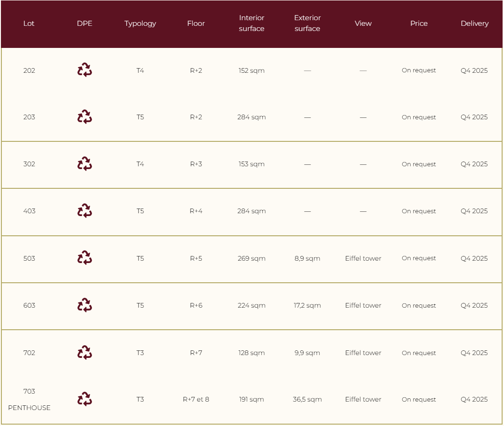Select the DPE icon for the 703 Penthouse
The height and width of the screenshot is (426, 504).
click(84, 399)
